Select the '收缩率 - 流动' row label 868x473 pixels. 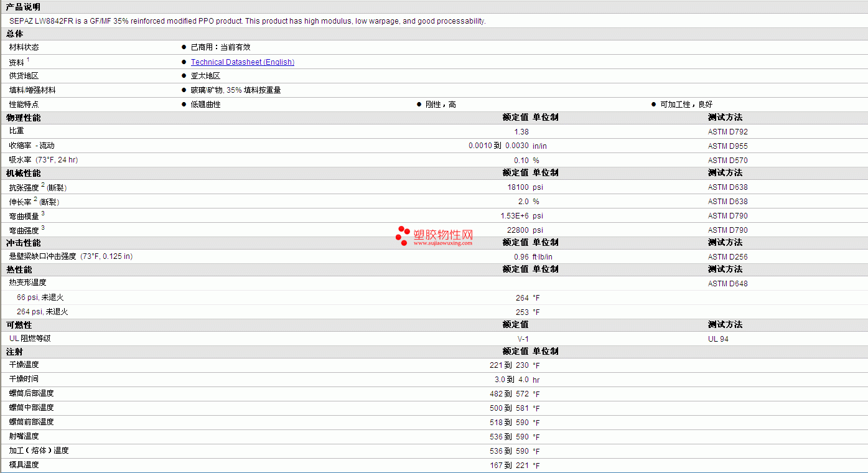tap(32, 146)
